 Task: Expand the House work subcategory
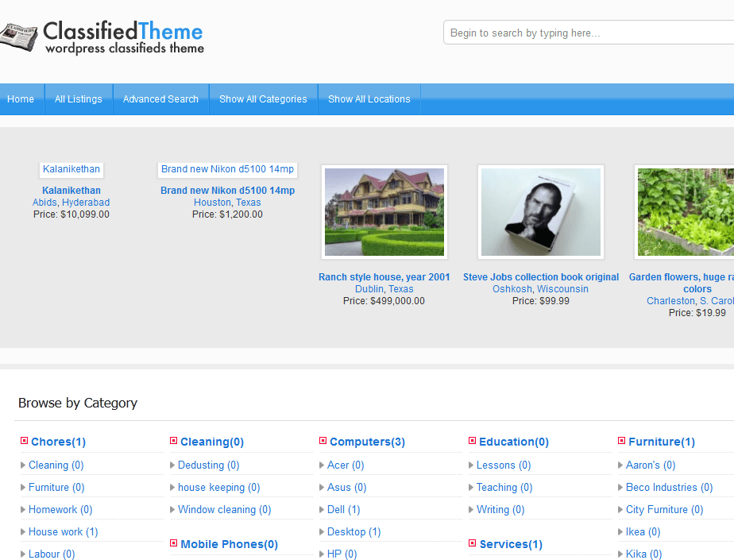[x=23, y=531]
